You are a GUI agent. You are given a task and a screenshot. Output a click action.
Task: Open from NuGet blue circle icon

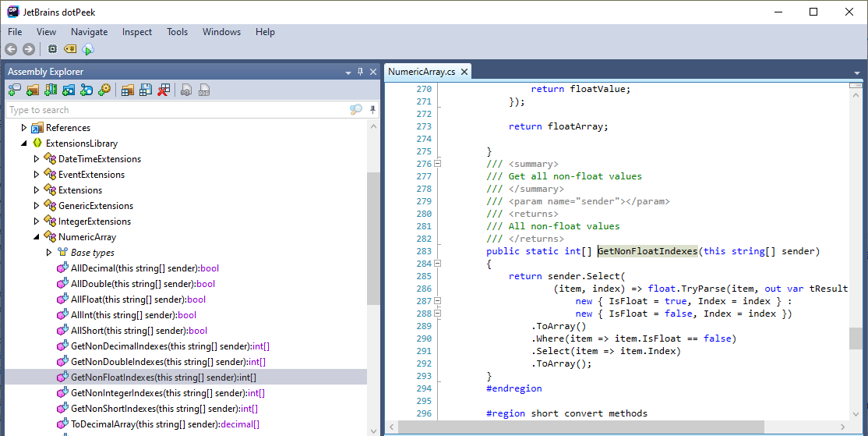point(86,90)
